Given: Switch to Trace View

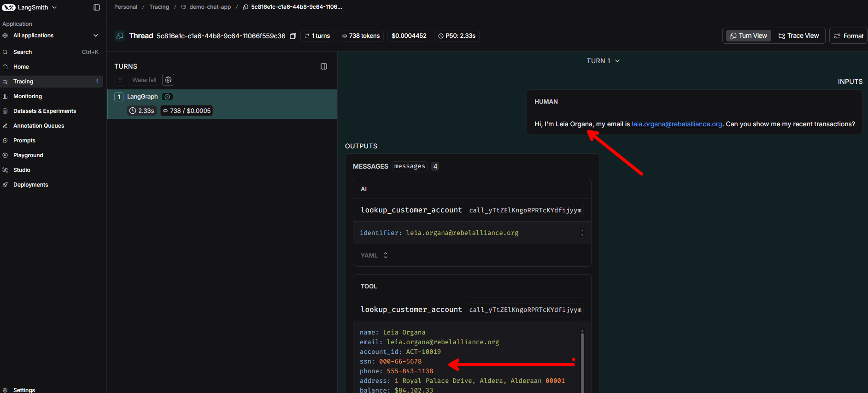Looking at the screenshot, I should (x=798, y=35).
